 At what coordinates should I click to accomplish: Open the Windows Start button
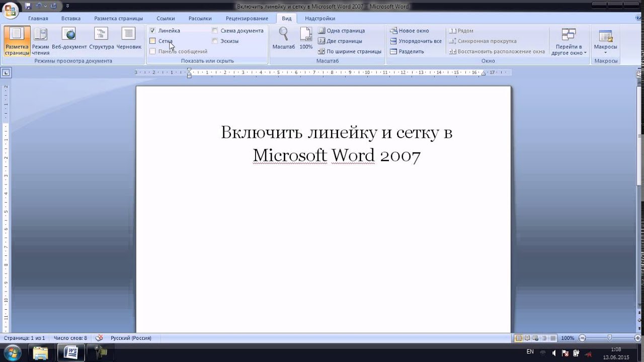click(x=12, y=352)
